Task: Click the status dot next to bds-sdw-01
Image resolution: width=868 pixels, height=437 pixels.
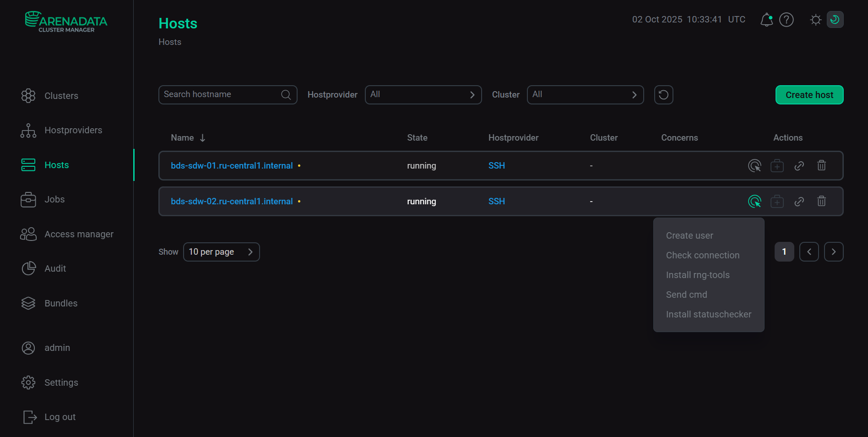Action: pos(299,166)
